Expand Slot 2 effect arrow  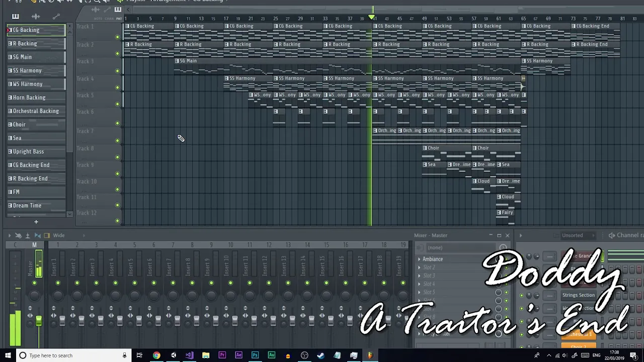pyautogui.click(x=419, y=267)
